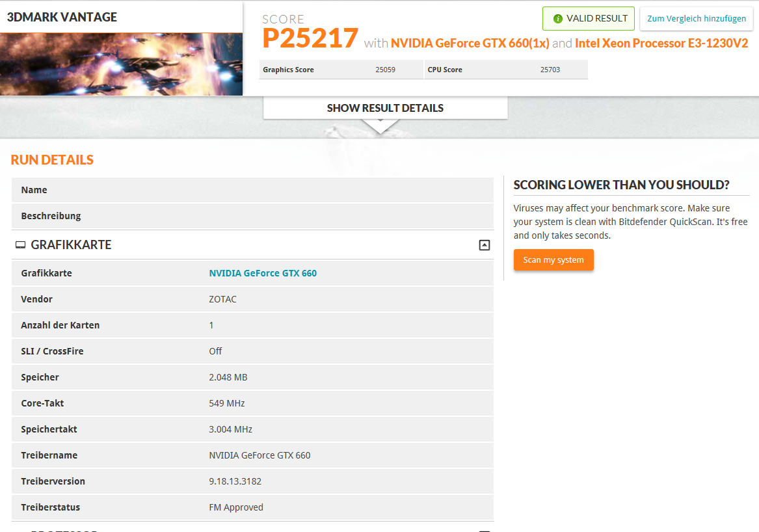
Task: Open the NVIDIA GeForce GTX 660 link in Grafikkarte row
Action: click(263, 273)
